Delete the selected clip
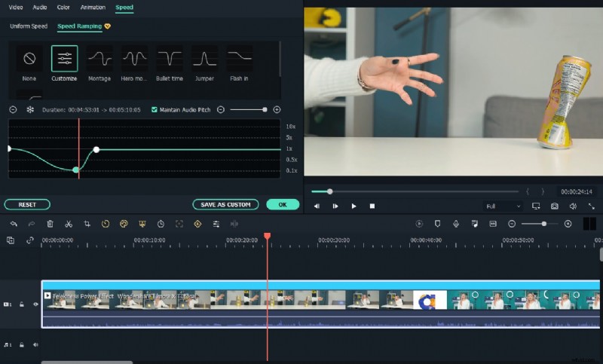Screen dimensions: 603x364 click(x=50, y=224)
